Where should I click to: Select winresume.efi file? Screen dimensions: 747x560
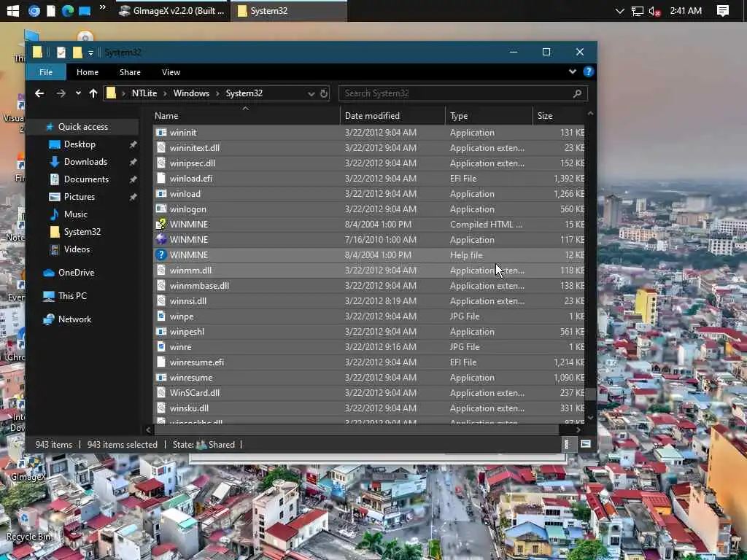tap(368, 362)
